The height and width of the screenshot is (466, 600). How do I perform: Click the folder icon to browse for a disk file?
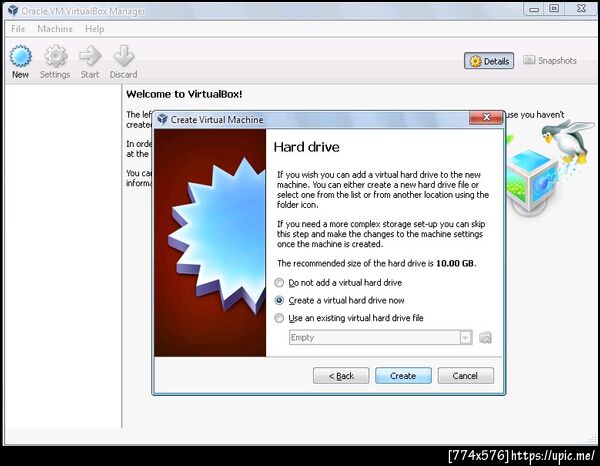pos(485,337)
